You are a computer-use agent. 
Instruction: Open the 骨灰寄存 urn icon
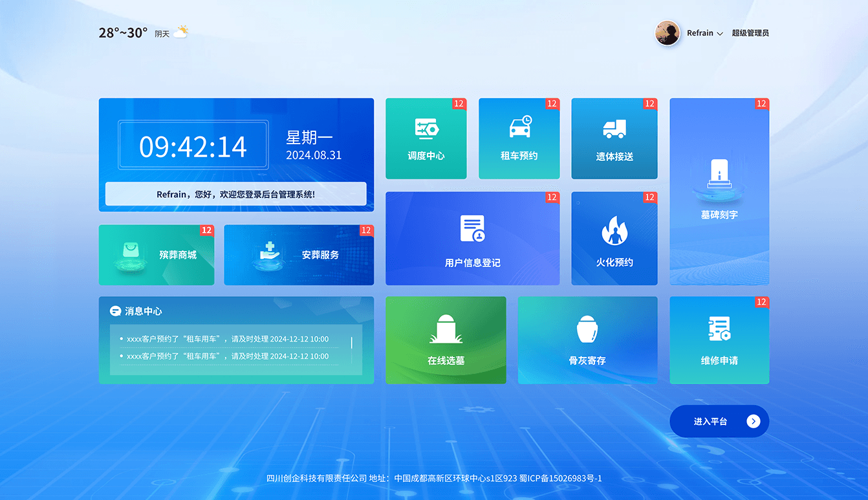pos(587,330)
